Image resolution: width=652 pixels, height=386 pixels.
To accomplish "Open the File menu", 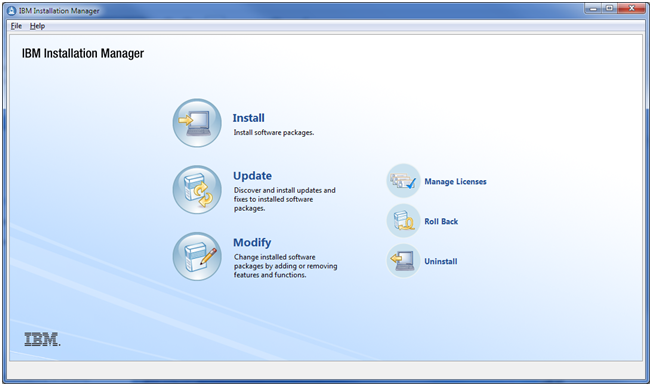I will point(16,26).
